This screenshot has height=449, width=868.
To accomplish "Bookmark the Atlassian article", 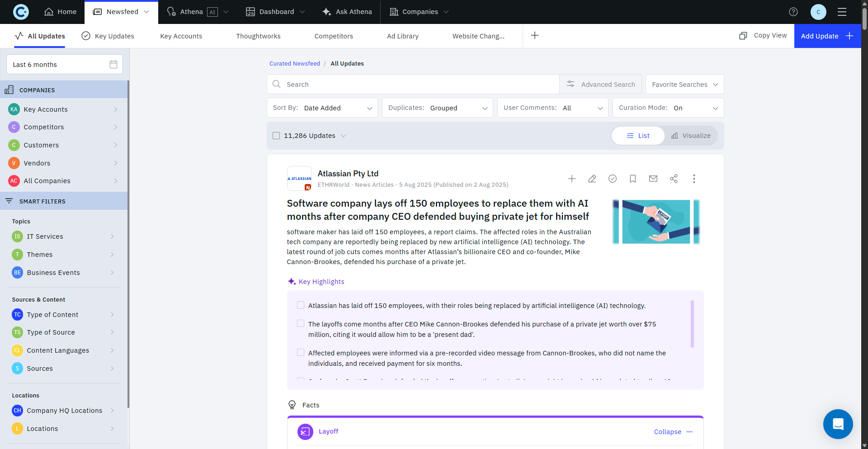I will (633, 179).
